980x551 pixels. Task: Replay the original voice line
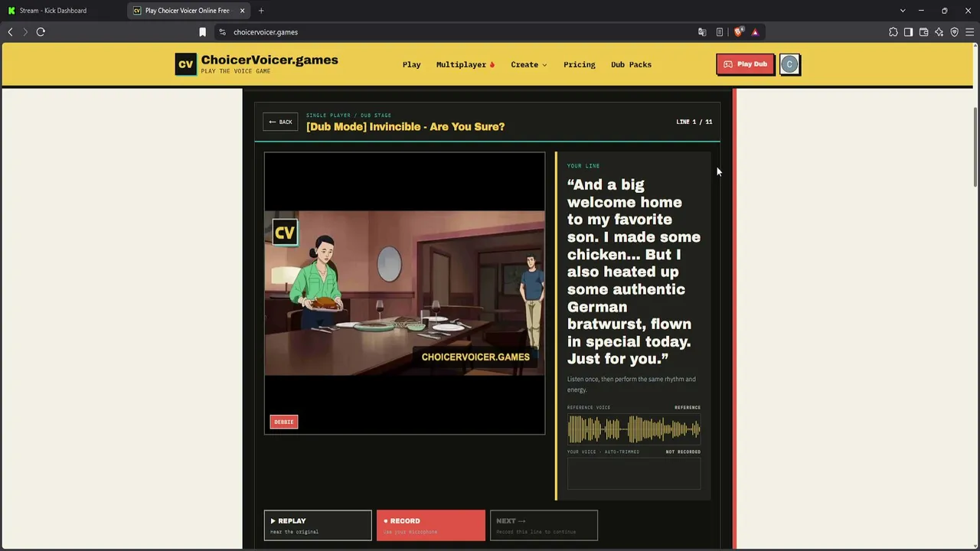[x=318, y=525]
